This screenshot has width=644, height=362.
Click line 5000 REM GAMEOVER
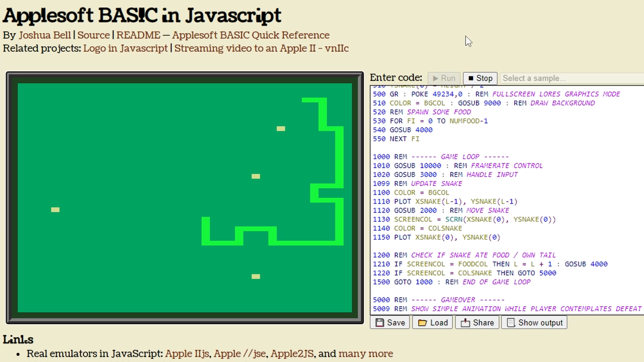pos(439,300)
